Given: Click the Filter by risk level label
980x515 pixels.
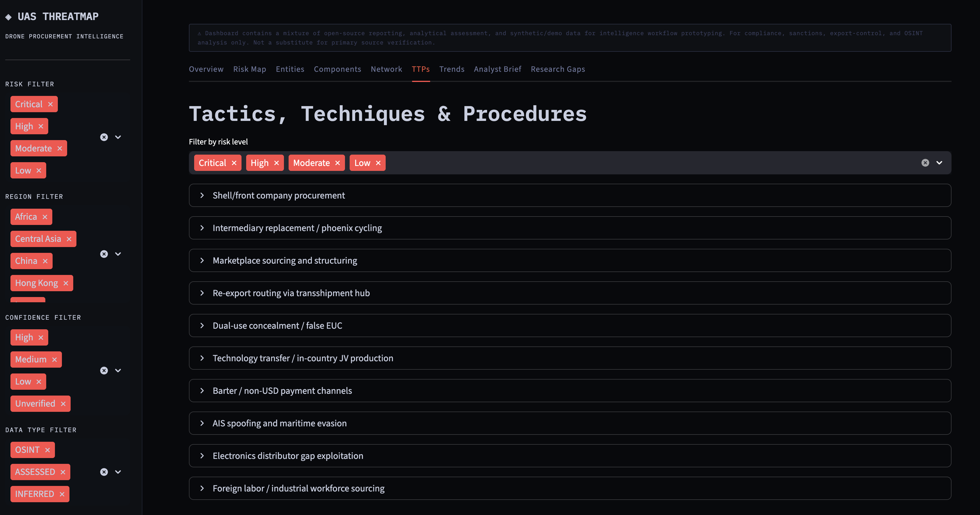Looking at the screenshot, I should [218, 142].
